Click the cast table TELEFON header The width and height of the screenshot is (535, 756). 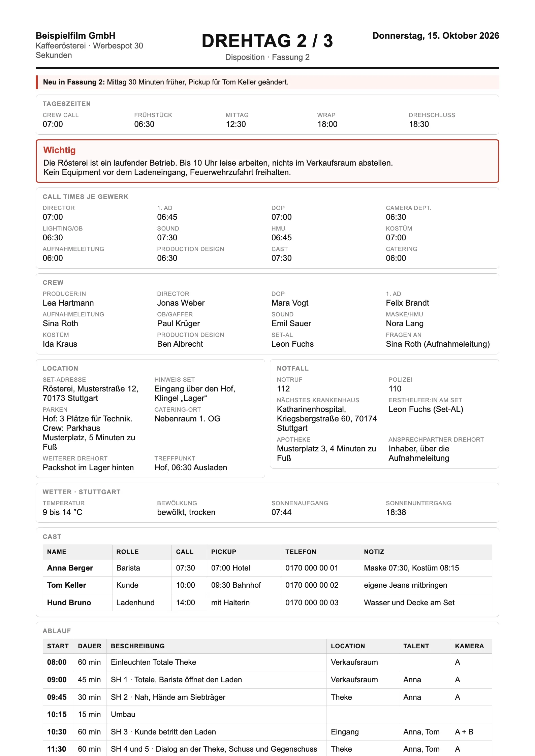click(301, 552)
